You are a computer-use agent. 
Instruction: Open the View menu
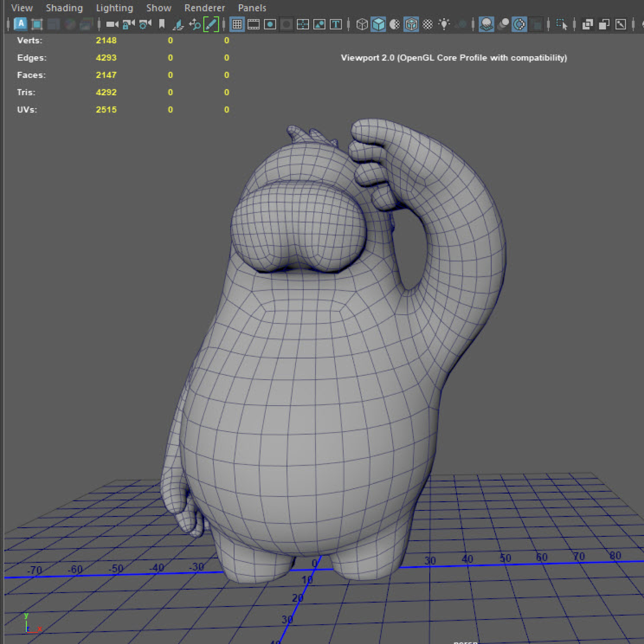(x=22, y=8)
